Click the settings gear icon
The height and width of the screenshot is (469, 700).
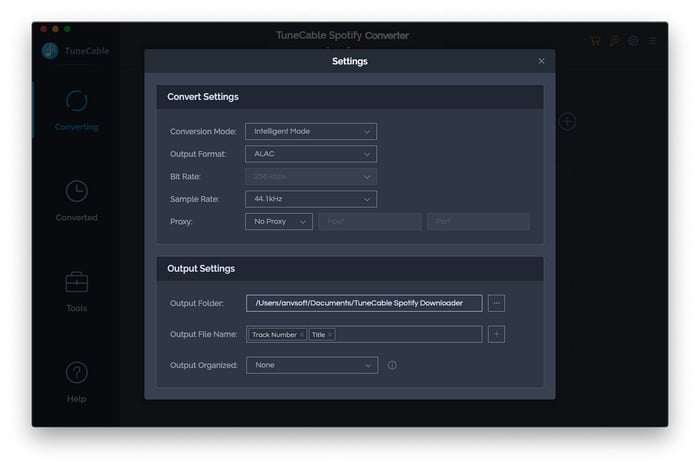tap(633, 41)
